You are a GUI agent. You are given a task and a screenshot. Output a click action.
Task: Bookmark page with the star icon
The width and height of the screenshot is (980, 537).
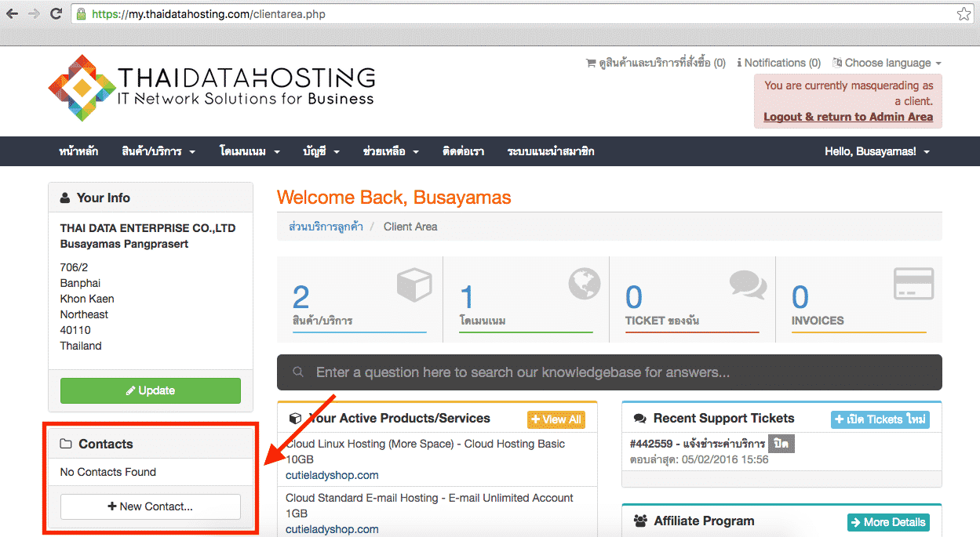click(x=964, y=14)
